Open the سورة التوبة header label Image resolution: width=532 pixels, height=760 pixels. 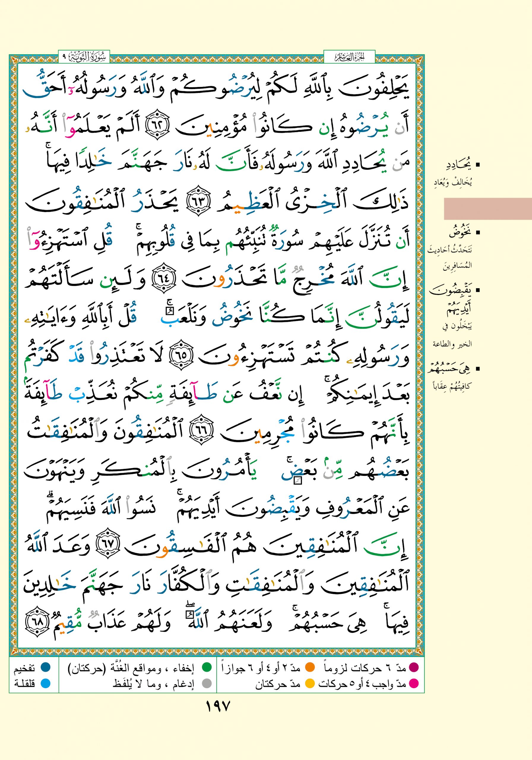pos(84,57)
